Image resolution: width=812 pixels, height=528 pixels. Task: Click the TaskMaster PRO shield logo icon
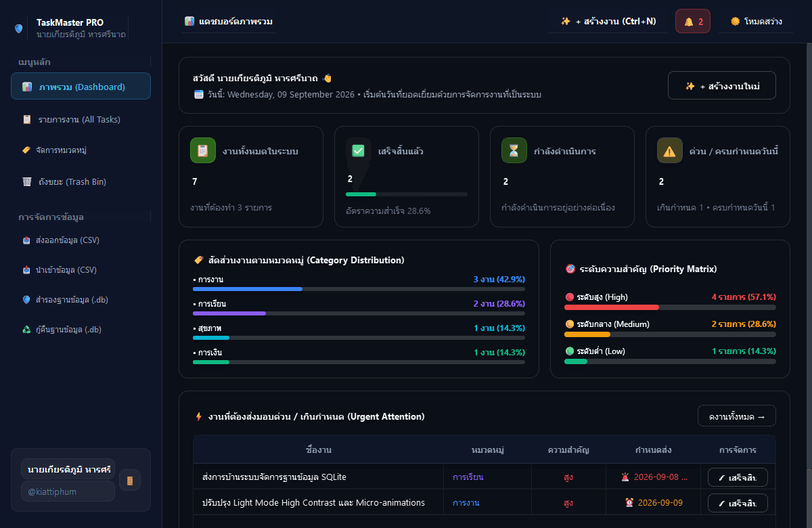[x=18, y=28]
